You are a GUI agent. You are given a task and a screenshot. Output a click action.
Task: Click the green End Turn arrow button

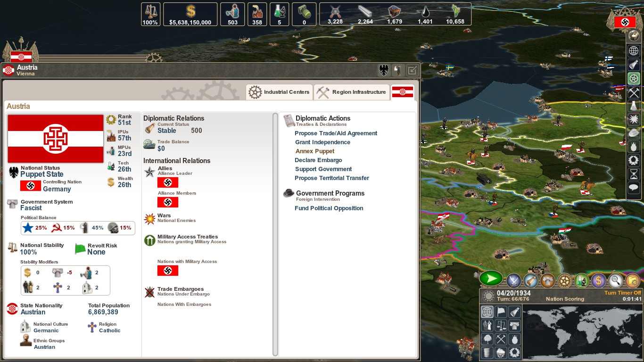coord(491,279)
